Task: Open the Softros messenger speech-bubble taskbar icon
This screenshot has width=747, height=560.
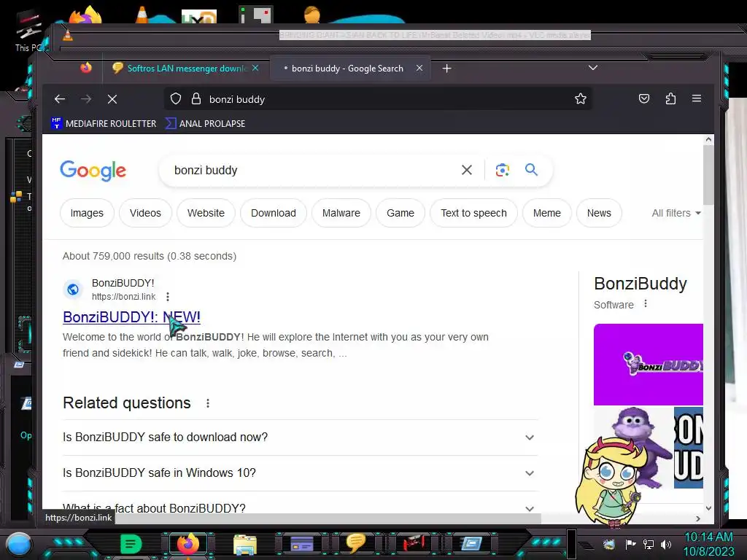Action: coord(355,543)
